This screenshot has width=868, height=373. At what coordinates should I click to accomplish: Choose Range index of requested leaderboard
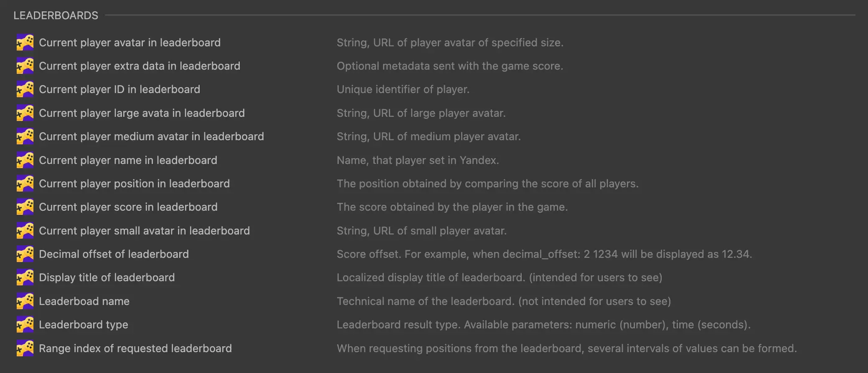tap(135, 348)
